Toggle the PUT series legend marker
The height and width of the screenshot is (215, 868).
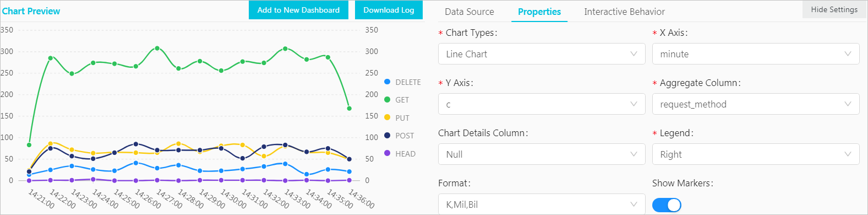(x=387, y=117)
